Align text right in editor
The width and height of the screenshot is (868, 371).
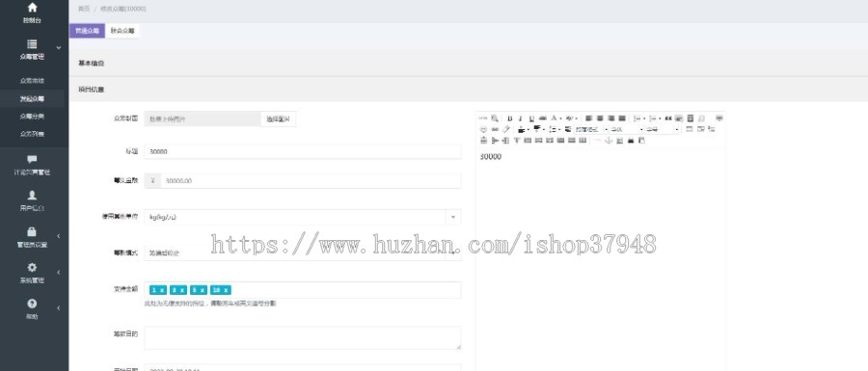[611, 119]
